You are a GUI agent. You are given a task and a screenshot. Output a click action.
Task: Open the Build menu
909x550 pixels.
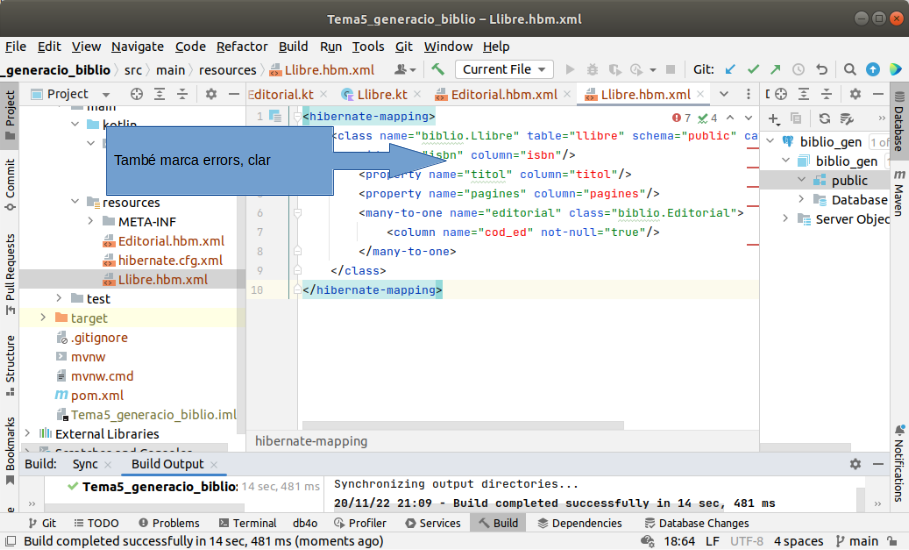pyautogui.click(x=293, y=46)
